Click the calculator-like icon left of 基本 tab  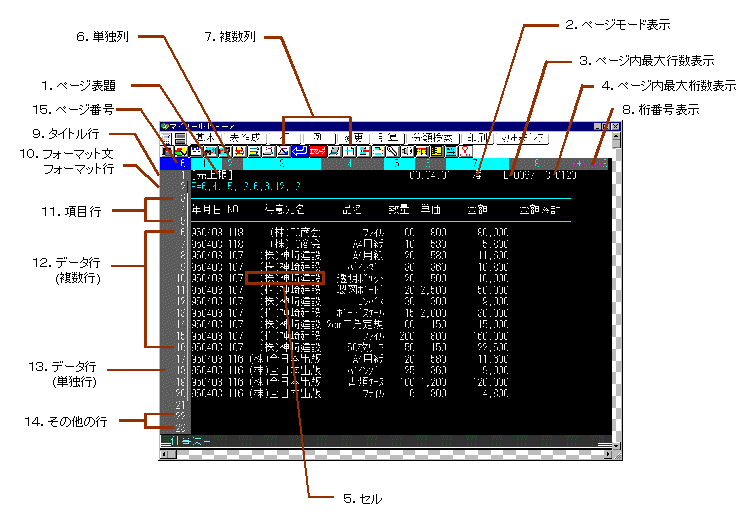165,139
